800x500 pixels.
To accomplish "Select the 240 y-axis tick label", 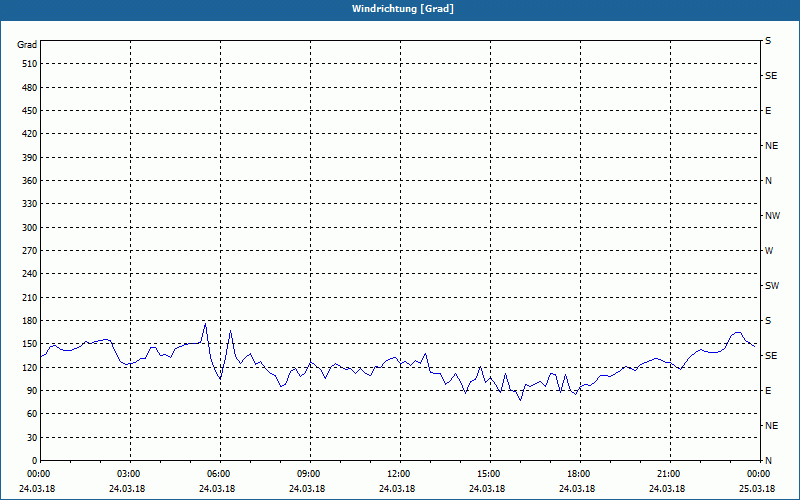I will click(x=30, y=274).
